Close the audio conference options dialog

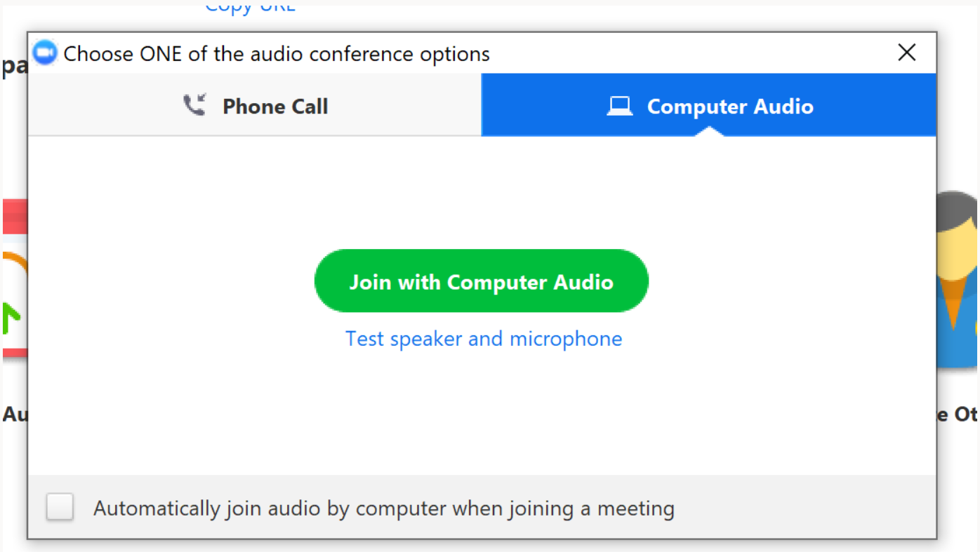[907, 53]
